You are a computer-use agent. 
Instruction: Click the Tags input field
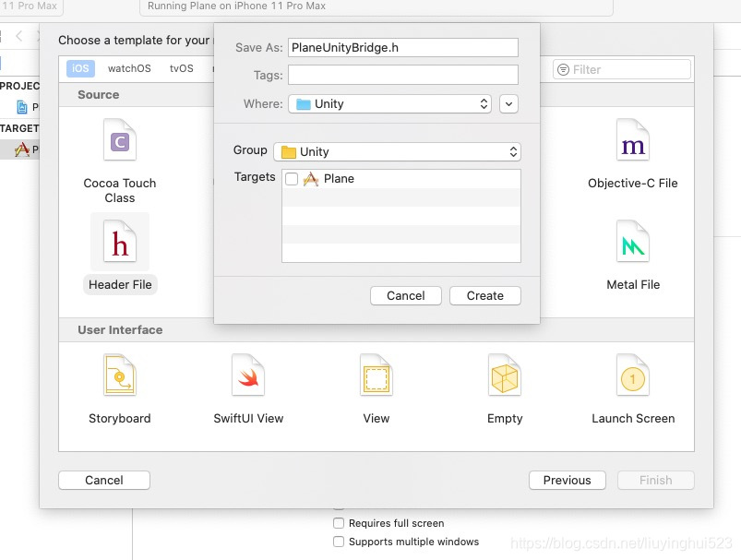(x=403, y=75)
